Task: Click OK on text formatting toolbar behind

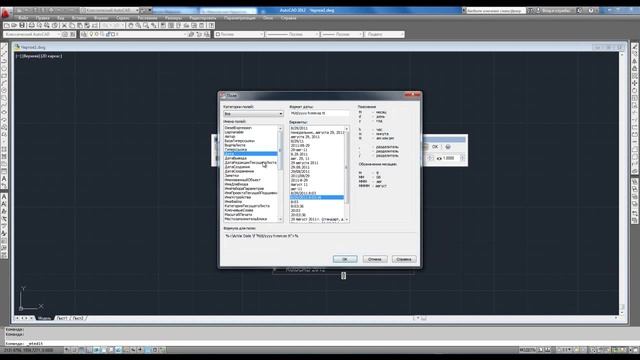Action: coord(435,147)
